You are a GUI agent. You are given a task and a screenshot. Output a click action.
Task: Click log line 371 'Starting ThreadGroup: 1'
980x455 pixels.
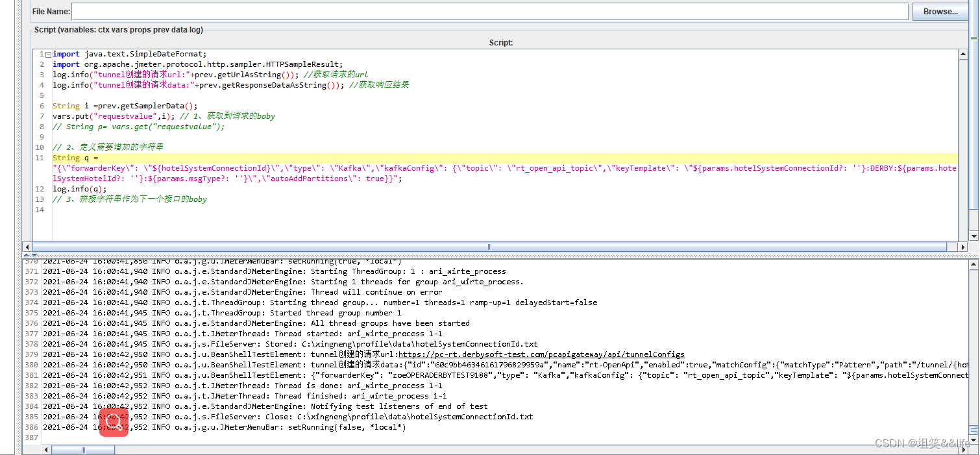pyautogui.click(x=275, y=271)
